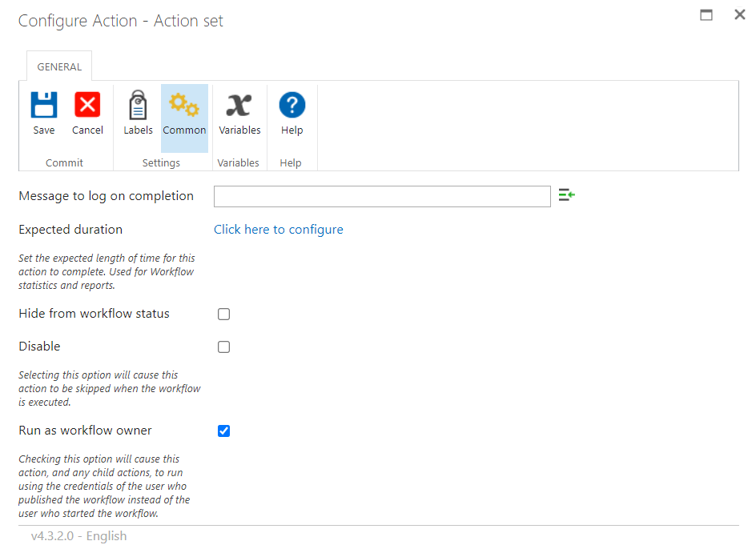Open the workflow Variables dialog
The height and width of the screenshot is (553, 756).
pyautogui.click(x=239, y=114)
